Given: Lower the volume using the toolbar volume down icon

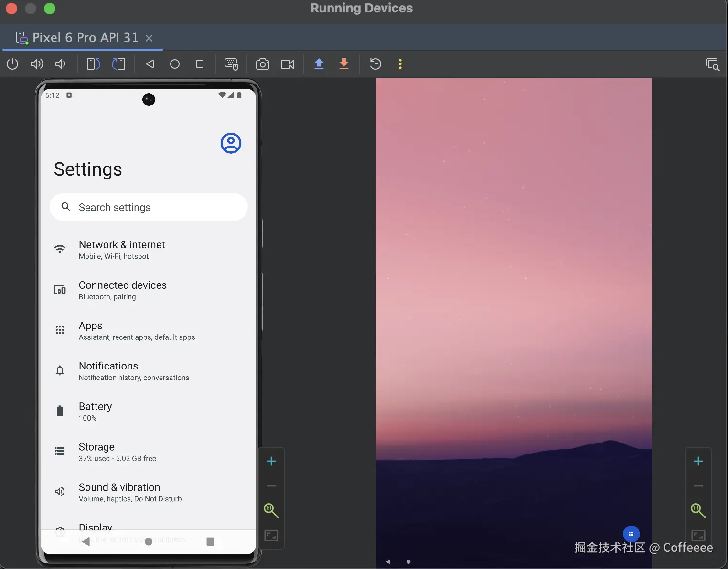Looking at the screenshot, I should [61, 64].
